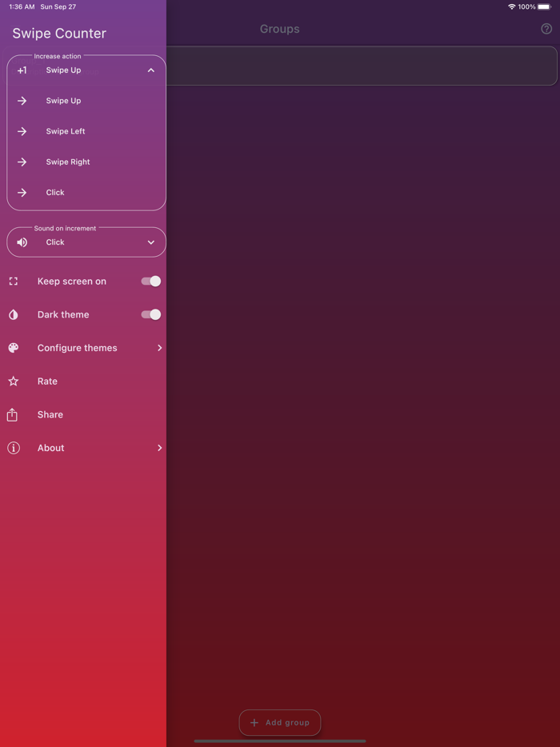Tap arrow icon beside Swipe Left
The width and height of the screenshot is (560, 747).
coord(22,131)
